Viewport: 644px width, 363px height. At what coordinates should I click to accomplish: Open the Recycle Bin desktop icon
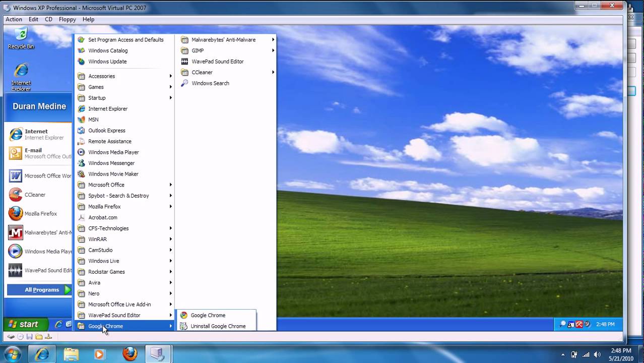tap(21, 38)
